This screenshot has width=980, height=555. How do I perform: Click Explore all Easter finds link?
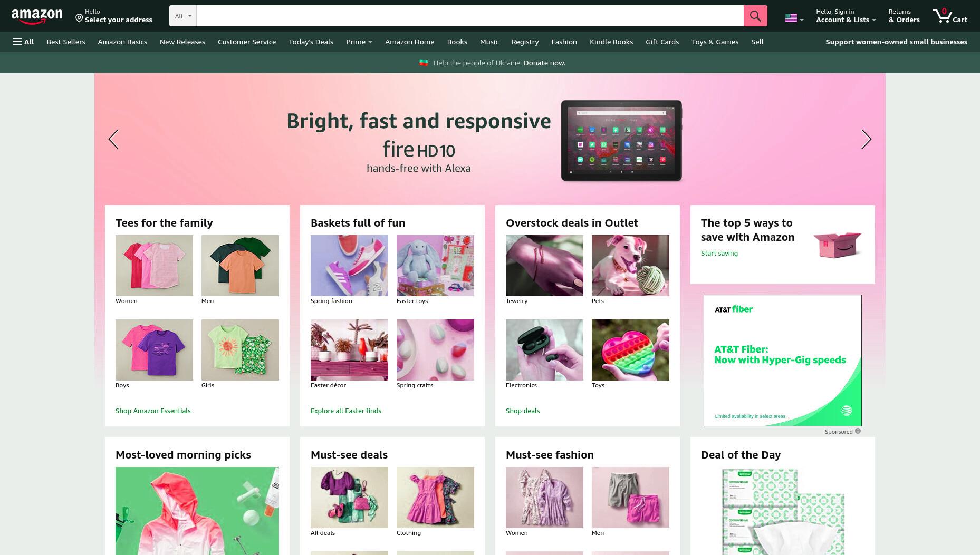(x=346, y=411)
